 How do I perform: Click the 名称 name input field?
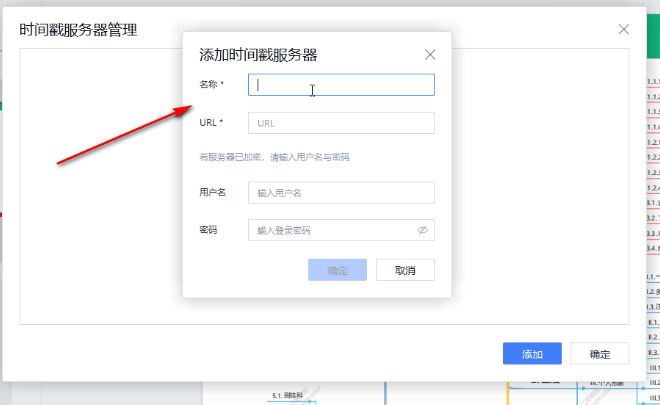click(x=341, y=85)
